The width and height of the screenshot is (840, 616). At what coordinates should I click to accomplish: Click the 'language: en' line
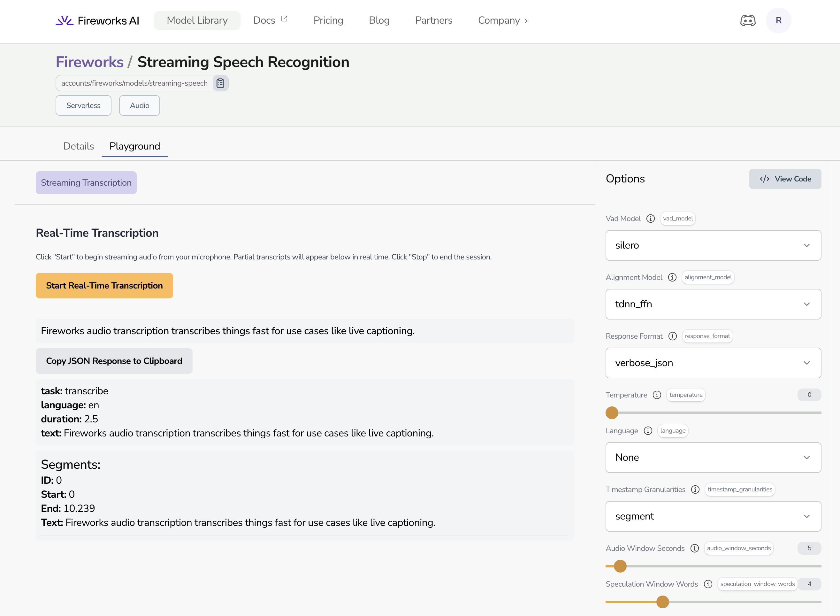70,405
